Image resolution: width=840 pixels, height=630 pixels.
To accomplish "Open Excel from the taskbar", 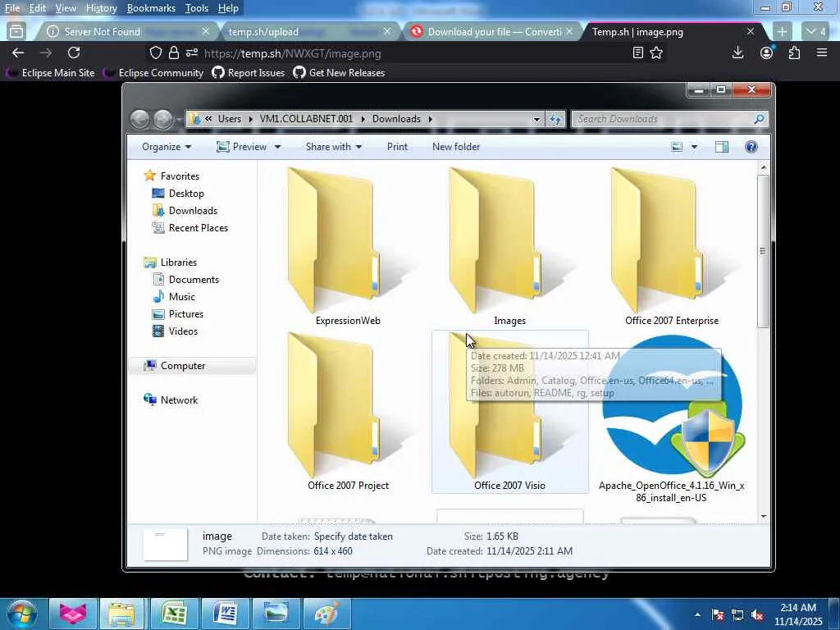I will 174,614.
